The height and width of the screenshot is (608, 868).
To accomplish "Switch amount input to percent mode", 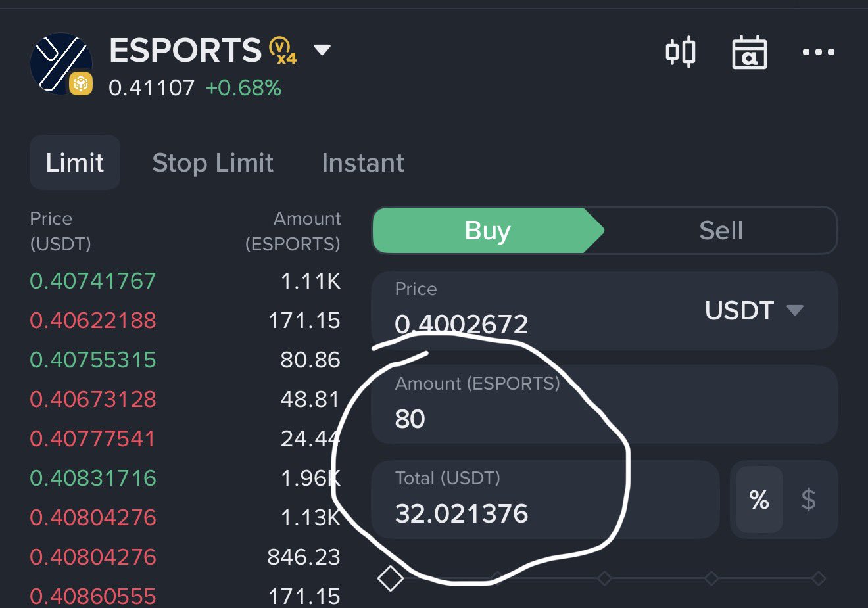I will pos(759,500).
